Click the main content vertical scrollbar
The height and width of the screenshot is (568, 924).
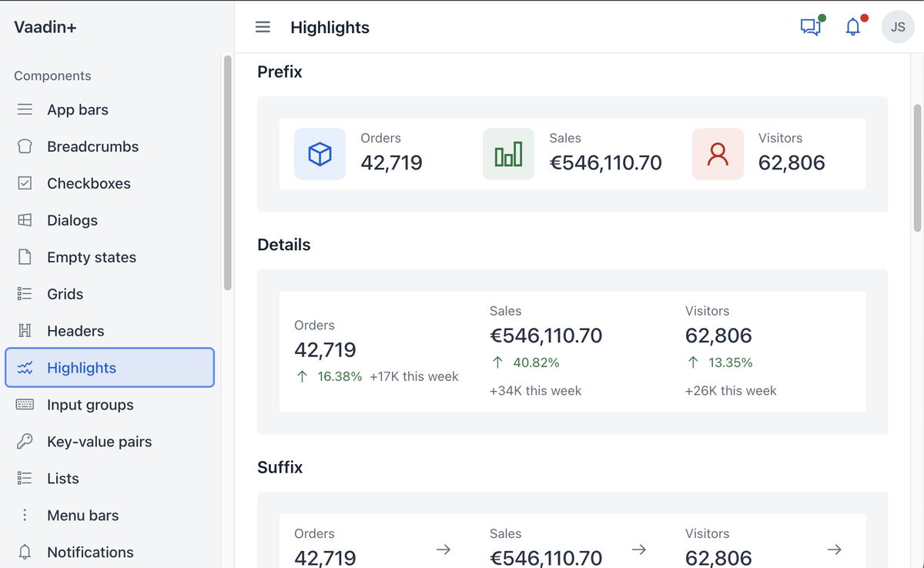tap(917, 168)
